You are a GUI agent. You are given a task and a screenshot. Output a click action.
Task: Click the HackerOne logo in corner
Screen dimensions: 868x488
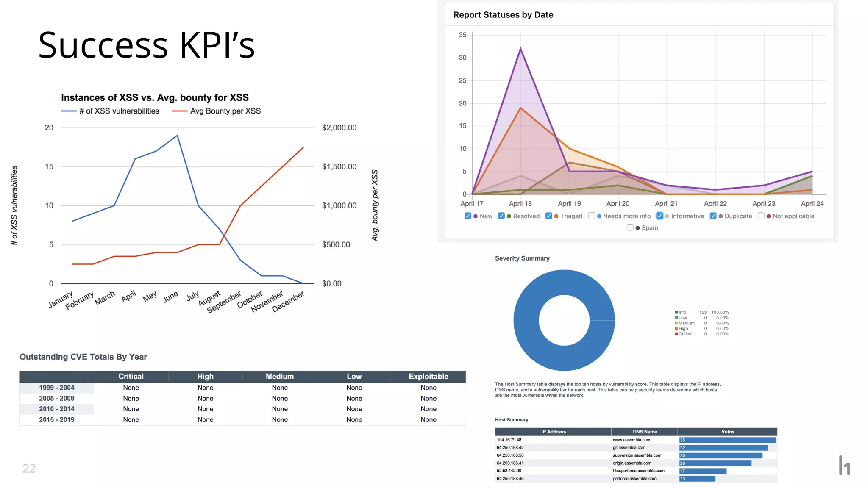tap(844, 465)
